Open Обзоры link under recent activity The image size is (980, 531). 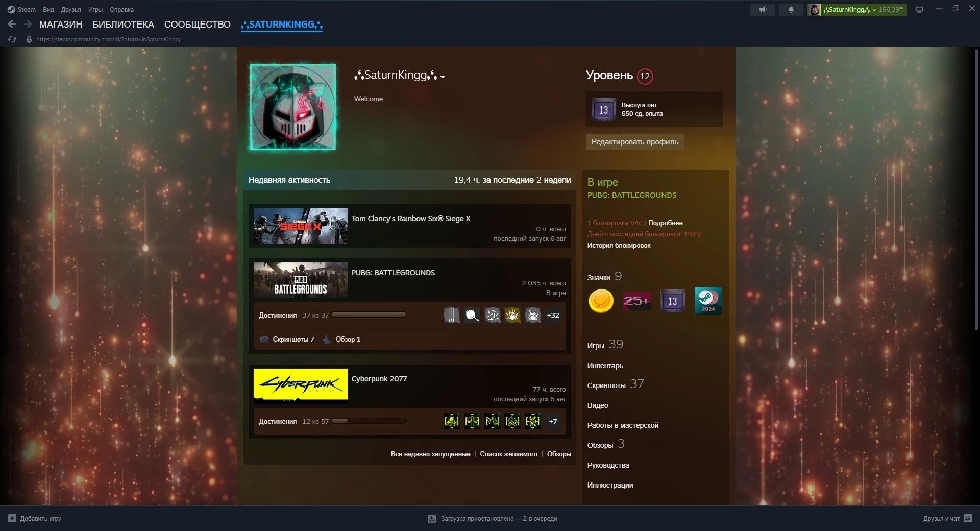pyautogui.click(x=559, y=454)
